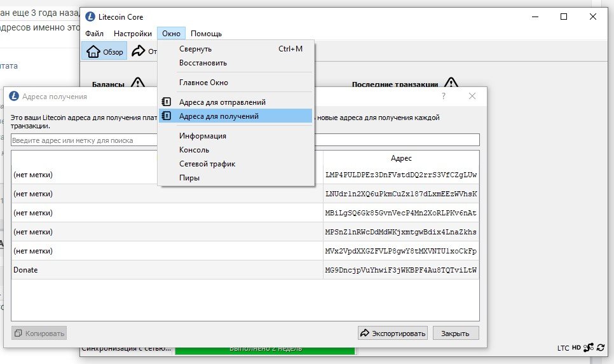Click the help question mark in the dialog
This screenshot has height=364, width=614.
[x=443, y=97]
